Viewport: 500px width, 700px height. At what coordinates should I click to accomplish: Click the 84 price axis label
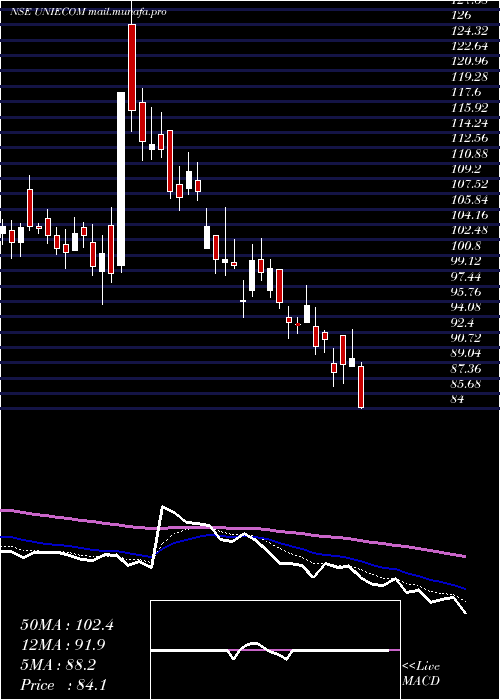458,400
